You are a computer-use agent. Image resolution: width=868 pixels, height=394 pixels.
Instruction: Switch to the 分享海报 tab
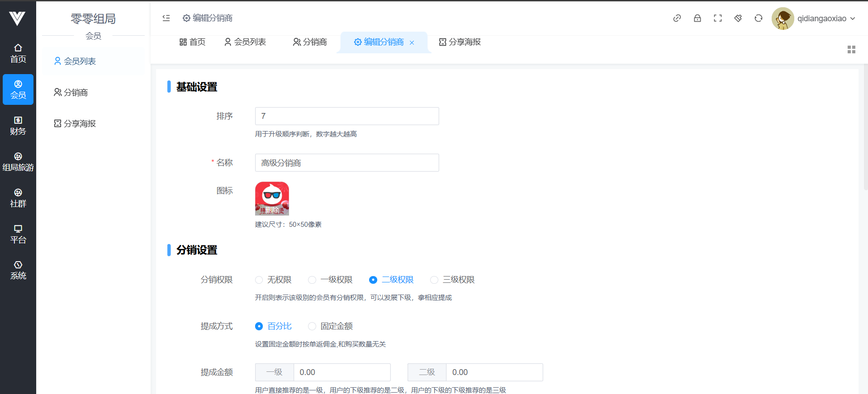coord(460,42)
